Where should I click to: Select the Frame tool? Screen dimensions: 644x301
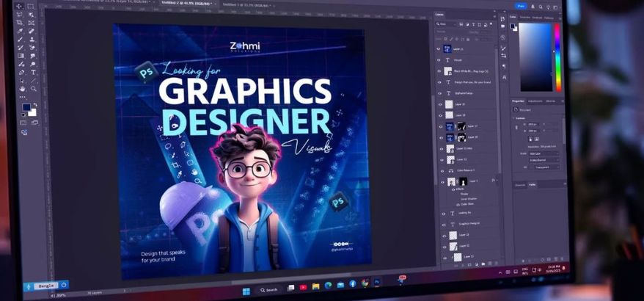[x=32, y=23]
